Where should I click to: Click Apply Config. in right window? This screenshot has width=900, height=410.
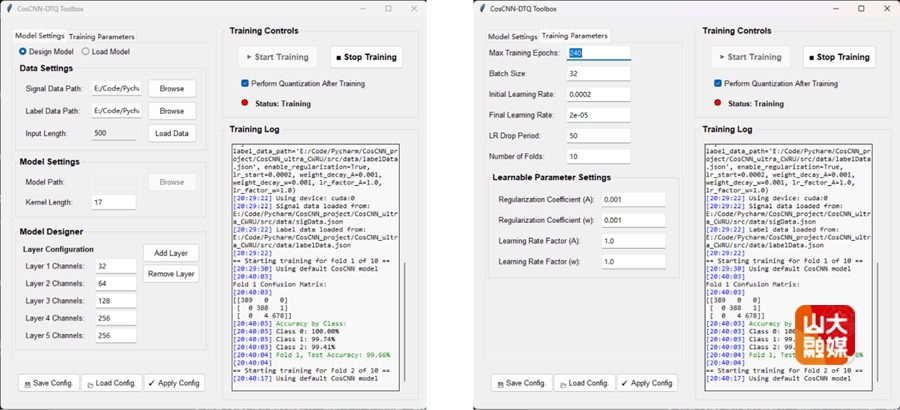coord(647,383)
